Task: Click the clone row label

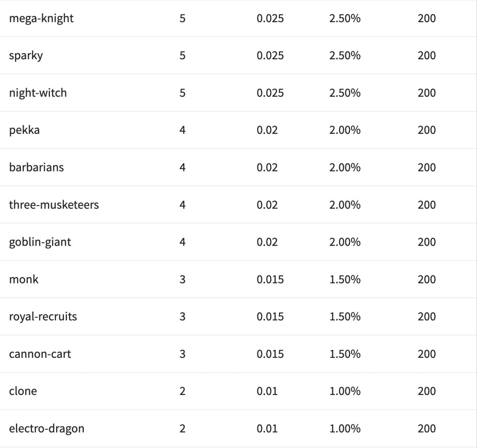Action: point(23,391)
